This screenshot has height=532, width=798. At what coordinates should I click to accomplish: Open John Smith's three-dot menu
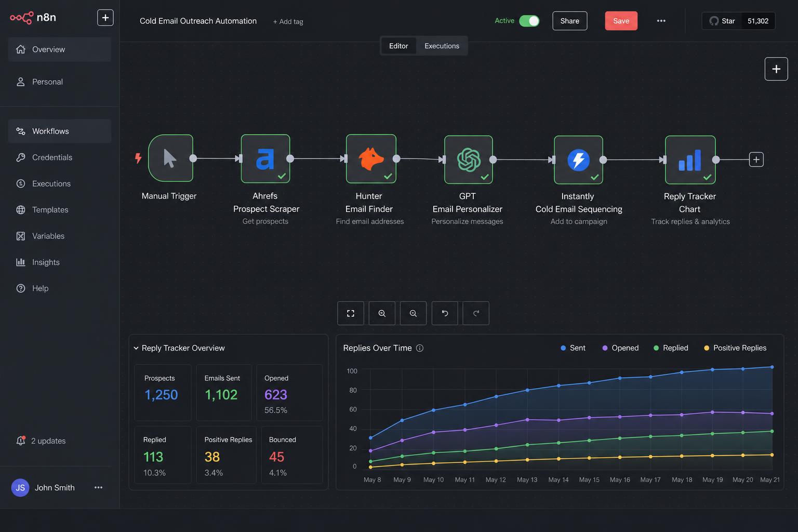pos(98,487)
